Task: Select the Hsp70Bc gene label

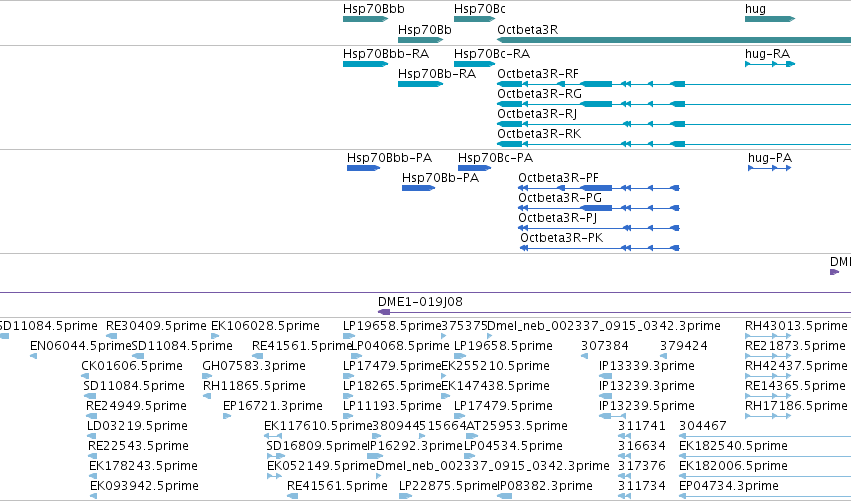Action: [480, 9]
